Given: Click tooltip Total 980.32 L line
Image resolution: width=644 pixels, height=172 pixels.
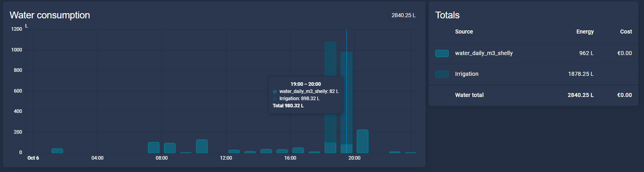Looking at the screenshot, I should click(288, 106).
